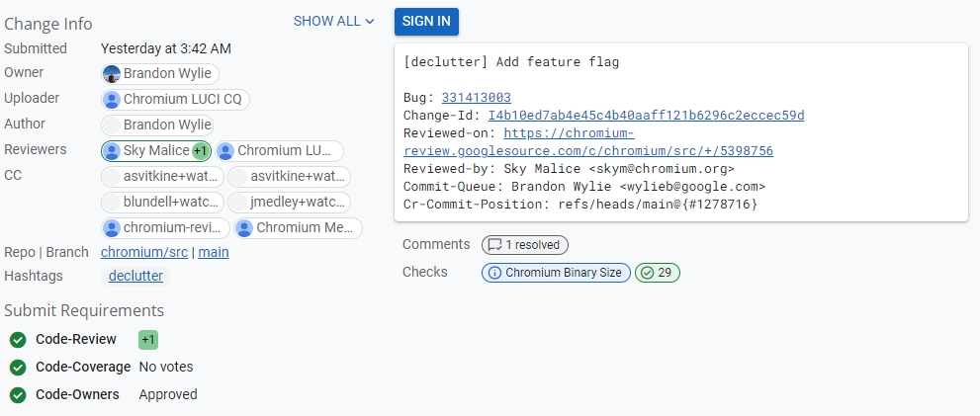Click the Chromium Me… CC chip
This screenshot has width=980, height=416.
(296, 228)
